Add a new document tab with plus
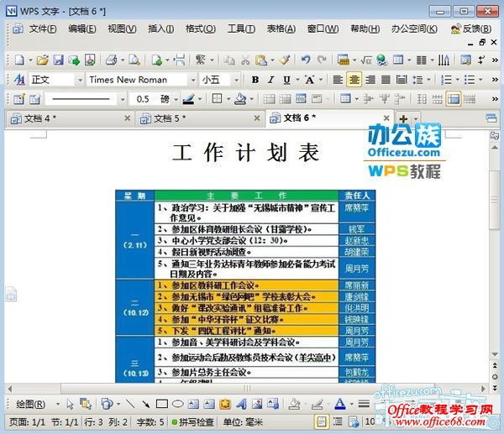The image size is (504, 434). click(x=403, y=119)
